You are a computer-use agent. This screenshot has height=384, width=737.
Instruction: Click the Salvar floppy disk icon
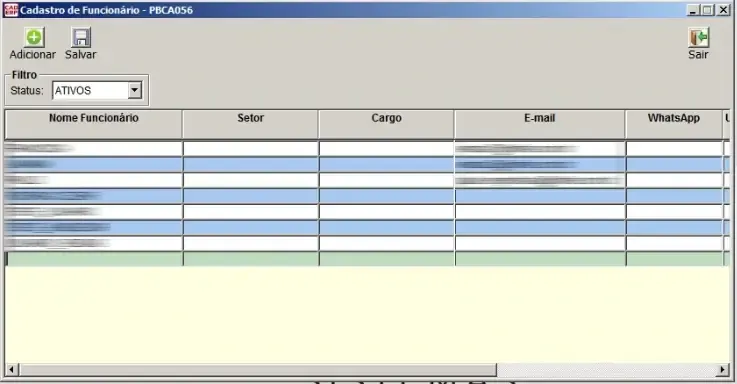[x=81, y=37]
